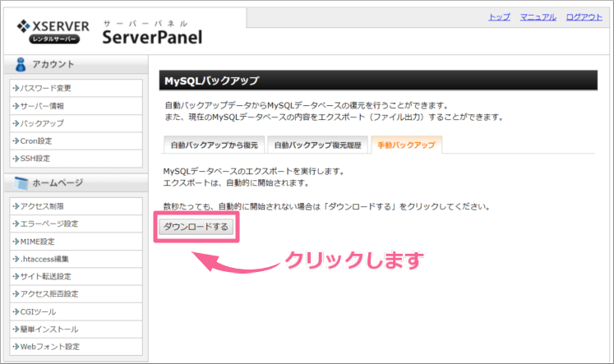This screenshot has width=614, height=364.
Task: Open アクセス制限 menu item
Action: point(76,206)
